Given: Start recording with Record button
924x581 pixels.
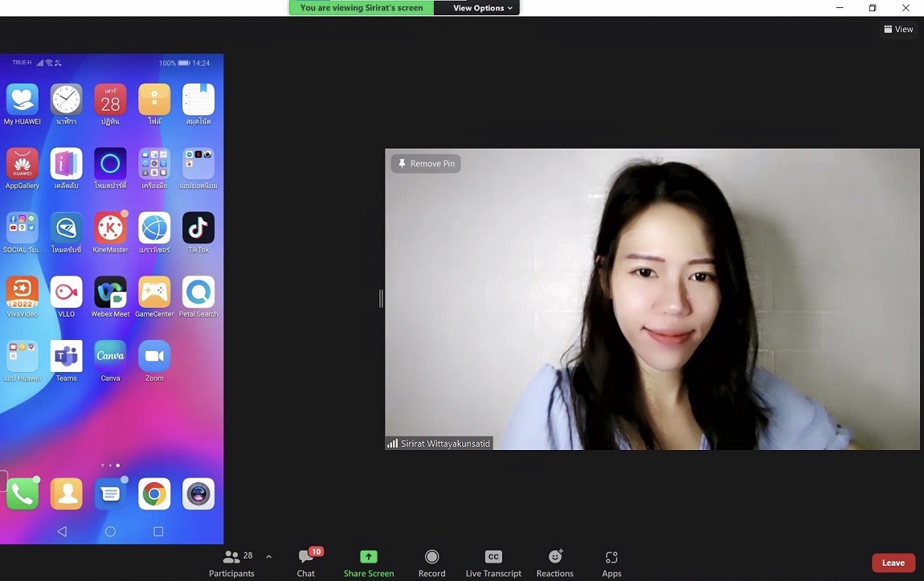Looking at the screenshot, I should pos(431,563).
